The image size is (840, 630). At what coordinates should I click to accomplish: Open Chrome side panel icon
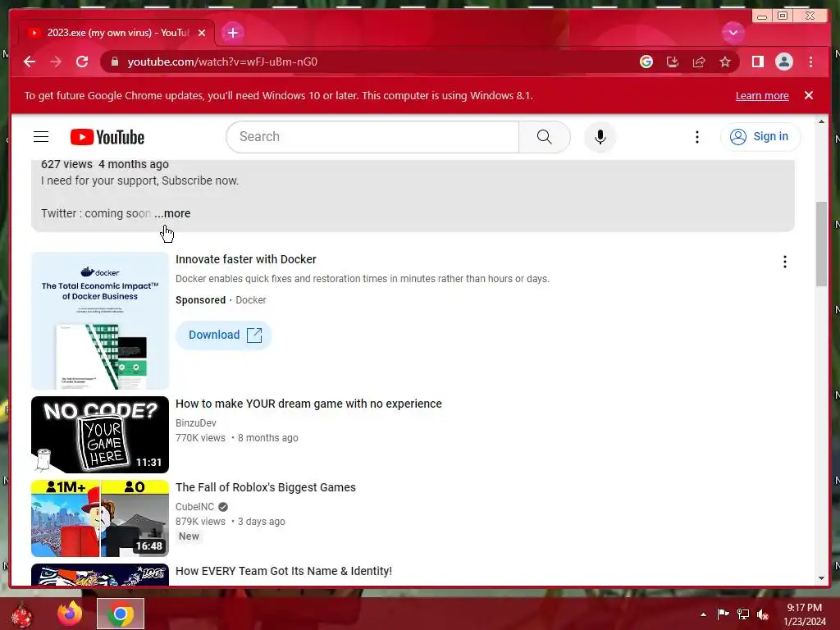tap(757, 62)
